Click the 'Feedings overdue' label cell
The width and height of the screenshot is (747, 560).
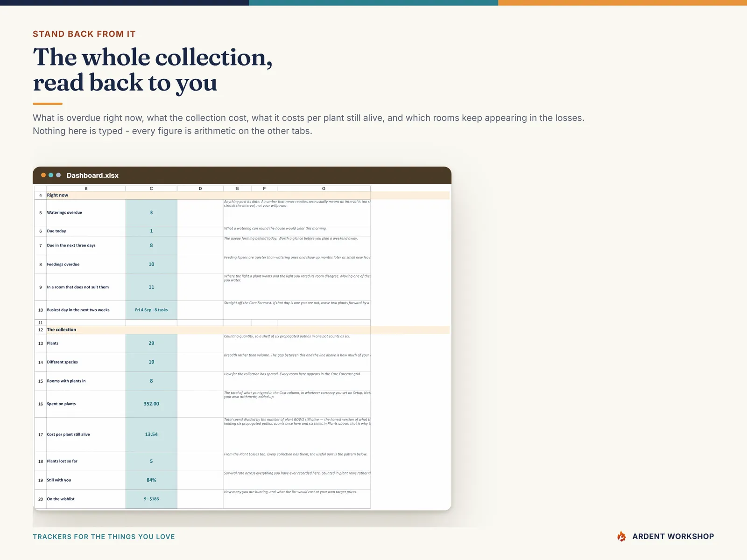tap(86, 264)
